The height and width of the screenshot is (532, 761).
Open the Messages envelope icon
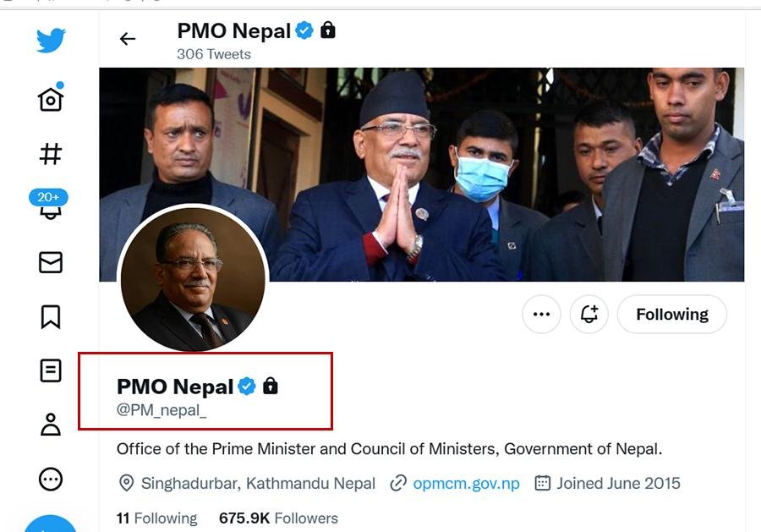(x=50, y=263)
